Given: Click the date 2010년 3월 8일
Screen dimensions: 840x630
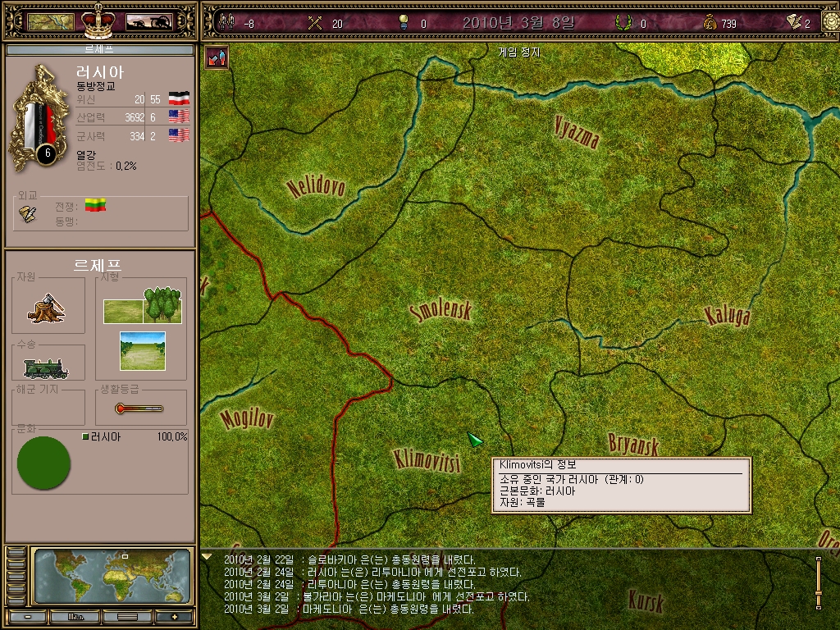Looking at the screenshot, I should point(518,22).
